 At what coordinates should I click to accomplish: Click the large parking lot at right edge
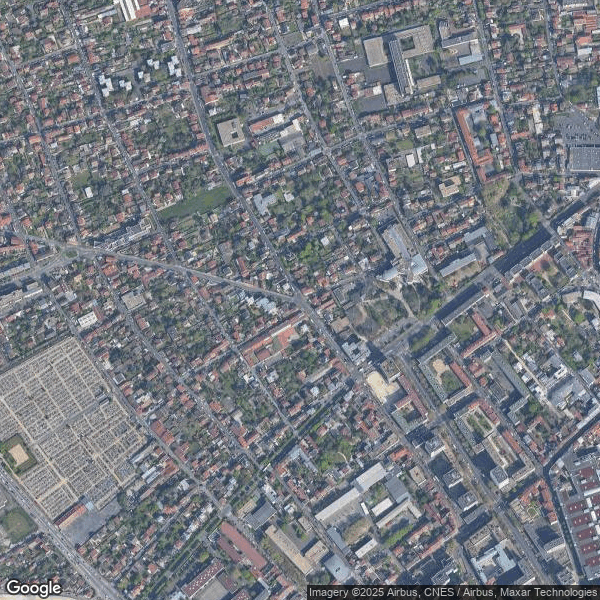click(580, 129)
